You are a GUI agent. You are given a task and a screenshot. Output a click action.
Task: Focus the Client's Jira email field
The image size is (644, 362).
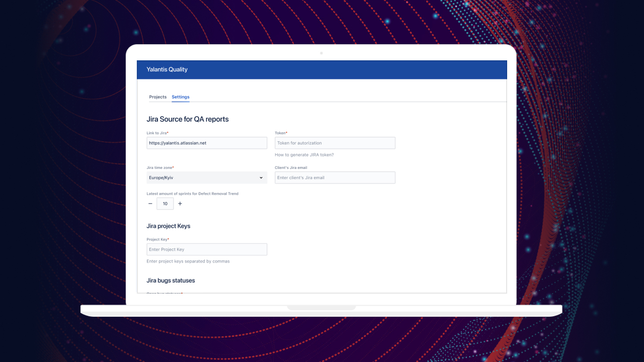click(x=335, y=177)
